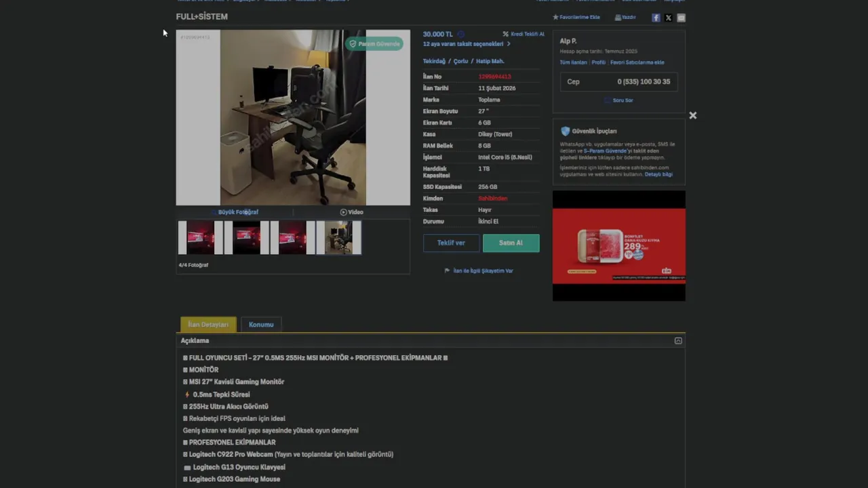Switch to the İlan Detayları tab
This screenshot has width=868, height=488.
(x=208, y=325)
